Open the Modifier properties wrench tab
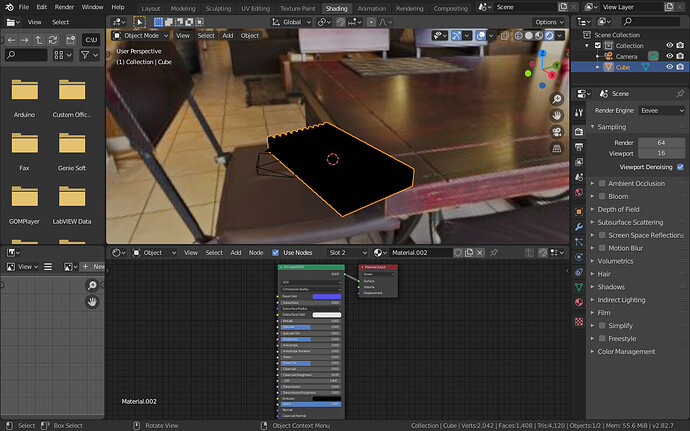 pos(579,227)
